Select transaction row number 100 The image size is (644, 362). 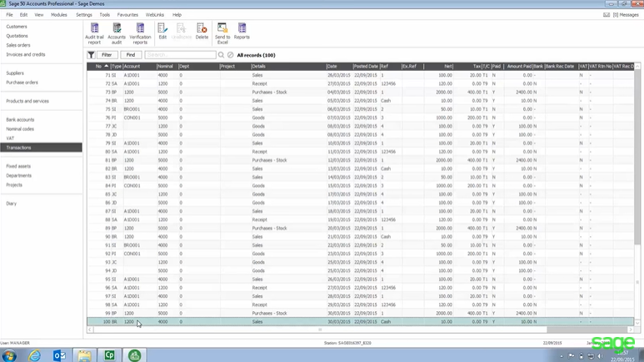pos(360,322)
